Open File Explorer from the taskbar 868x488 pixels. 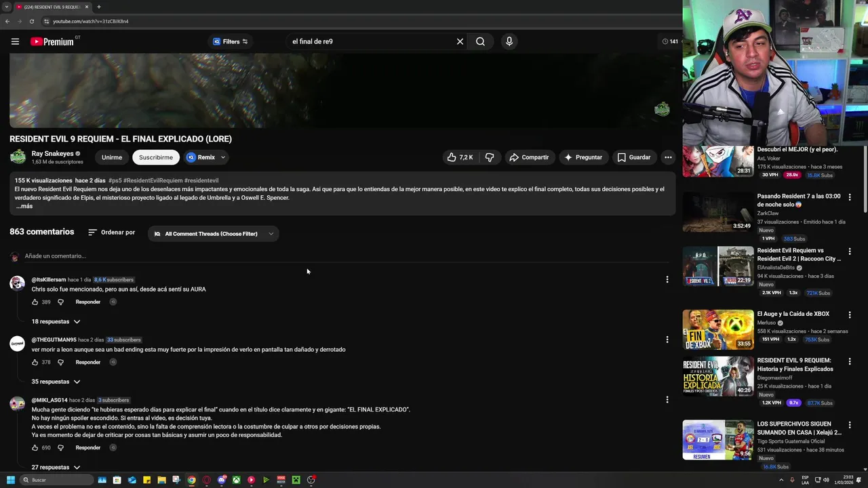click(x=161, y=480)
